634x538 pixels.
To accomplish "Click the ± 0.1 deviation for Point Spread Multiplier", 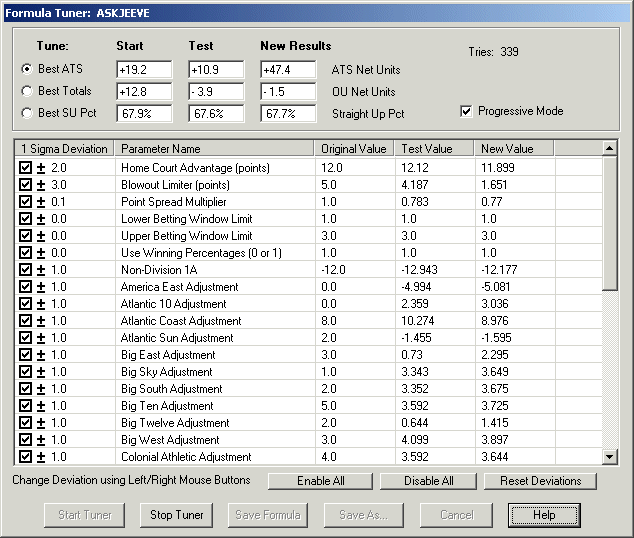I will tap(51, 202).
